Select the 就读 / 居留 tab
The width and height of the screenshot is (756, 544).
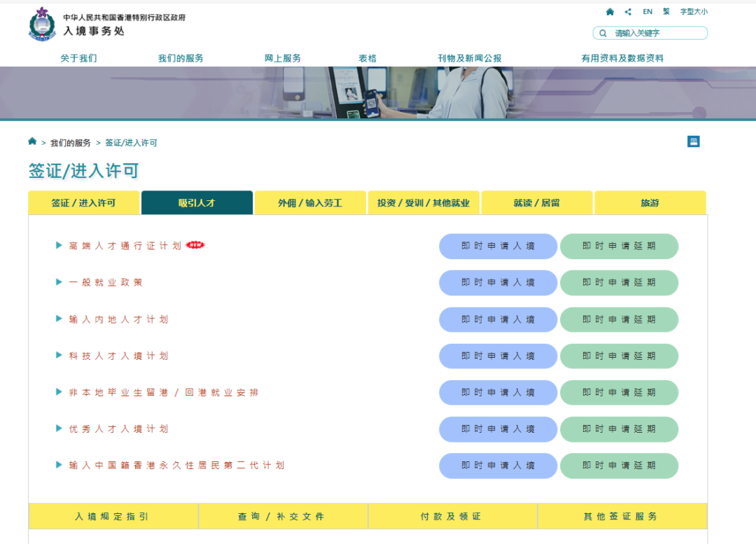coord(537,203)
